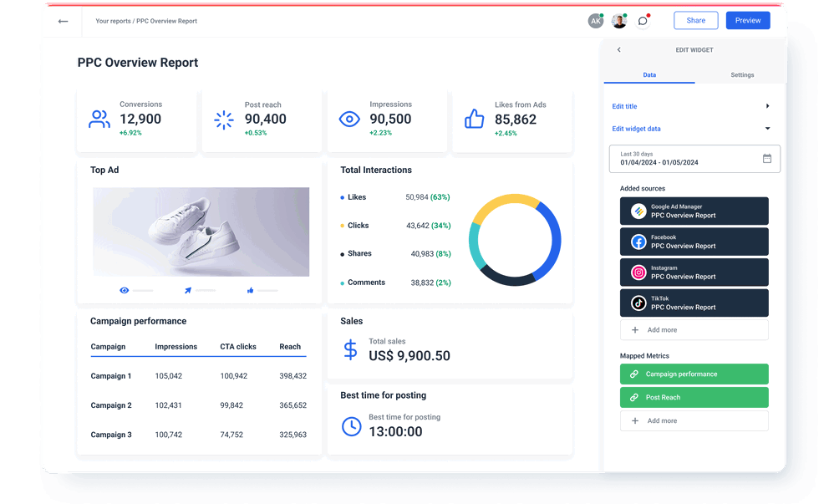Click the Impressions eye icon
This screenshot has height=504, width=829.
(x=349, y=119)
